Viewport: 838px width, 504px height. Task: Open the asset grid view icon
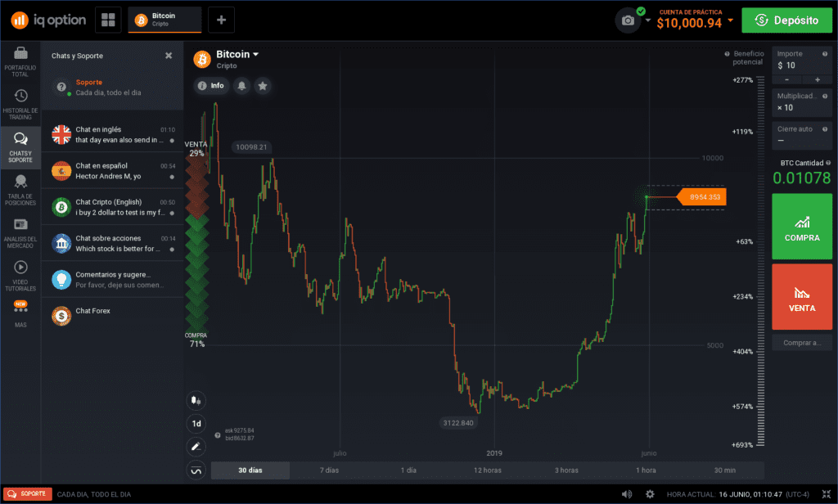108,20
